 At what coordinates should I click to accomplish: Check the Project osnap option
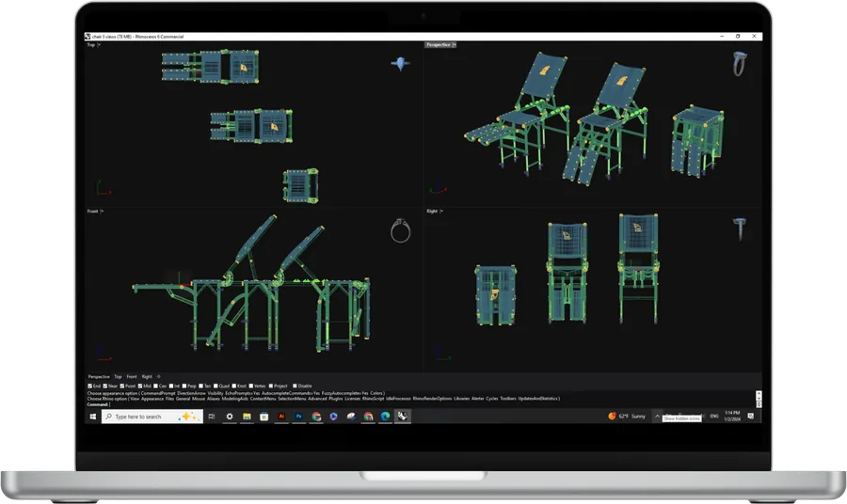pyautogui.click(x=271, y=386)
